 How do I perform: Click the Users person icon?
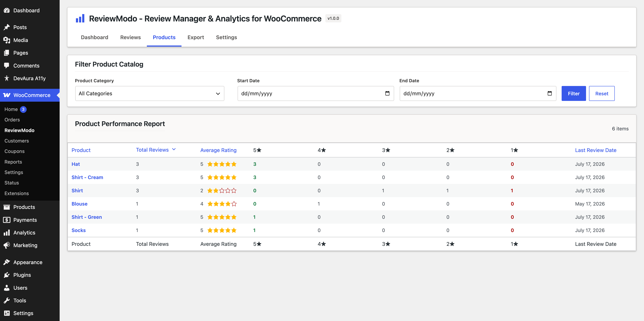[x=7, y=288]
